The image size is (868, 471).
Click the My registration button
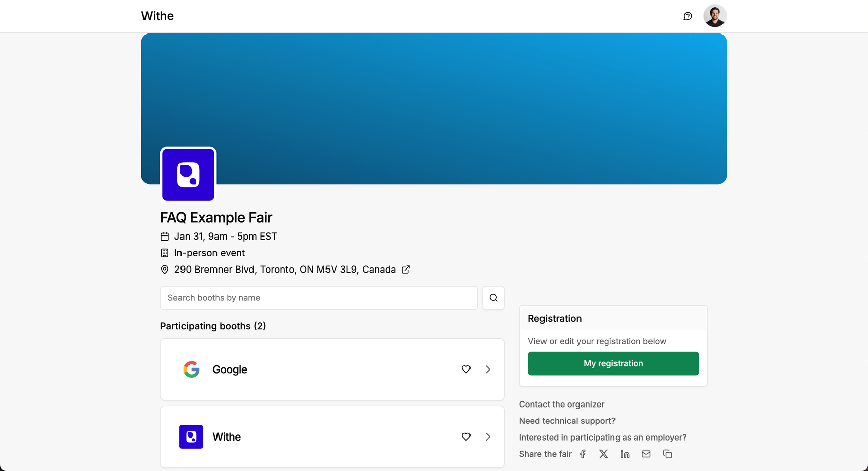tap(613, 363)
